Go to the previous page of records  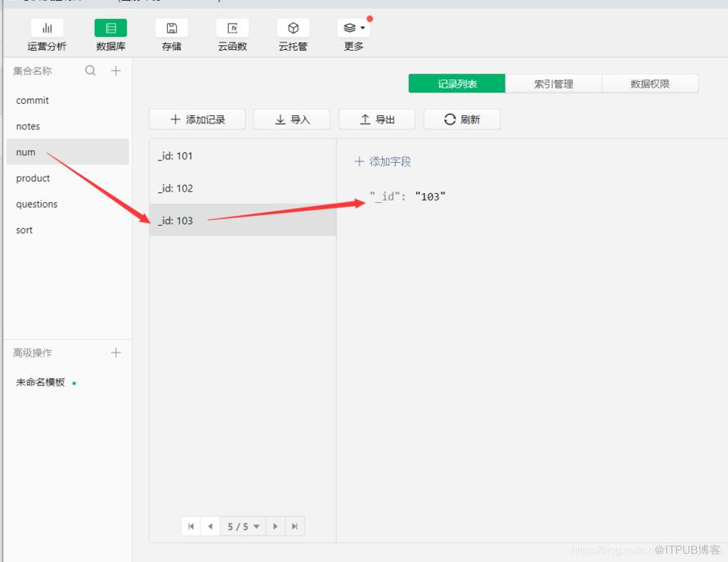coord(210,526)
